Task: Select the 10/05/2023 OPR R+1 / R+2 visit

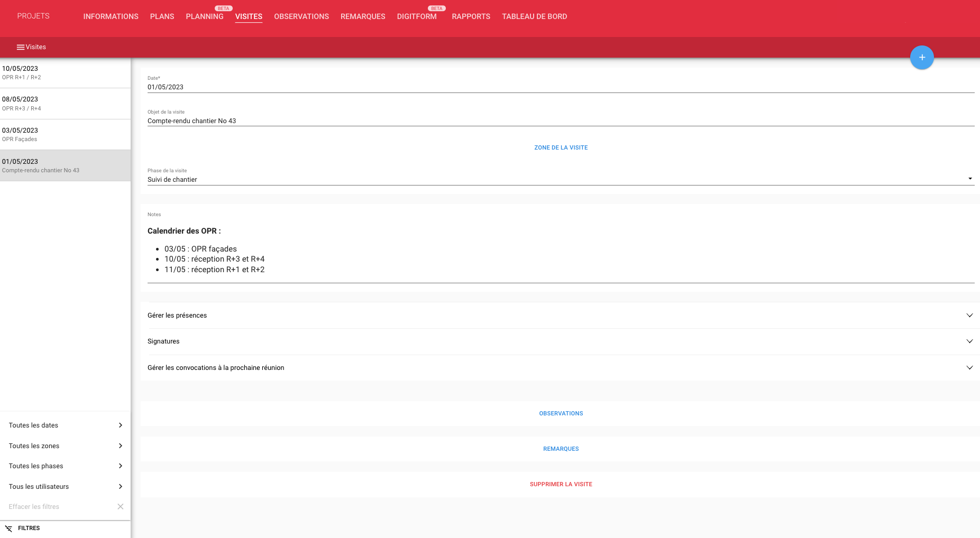Action: (x=65, y=73)
